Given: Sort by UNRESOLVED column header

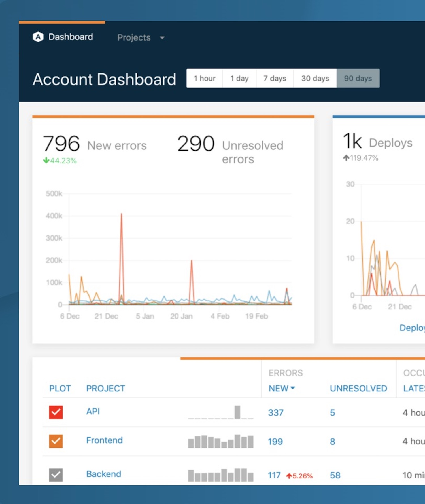Looking at the screenshot, I should click(x=358, y=388).
